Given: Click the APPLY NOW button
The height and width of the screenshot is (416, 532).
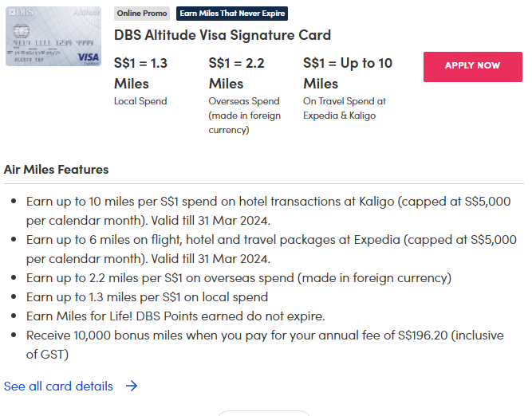Looking at the screenshot, I should (472, 66).
